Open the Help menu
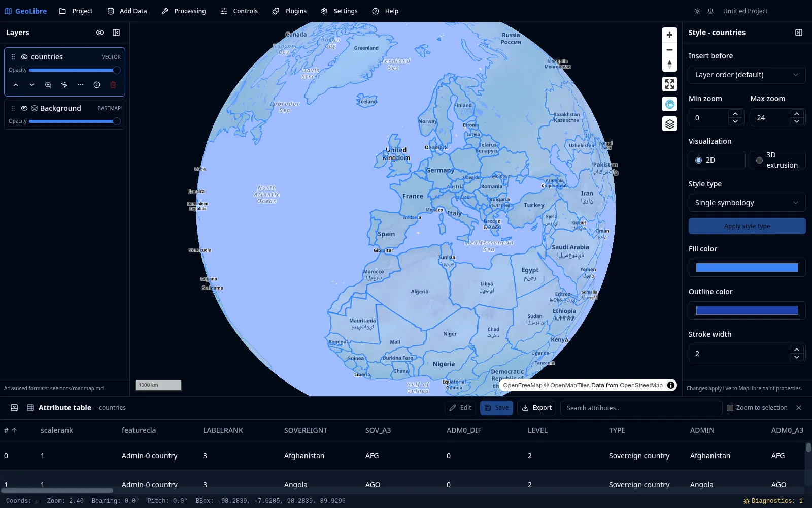 tap(385, 11)
